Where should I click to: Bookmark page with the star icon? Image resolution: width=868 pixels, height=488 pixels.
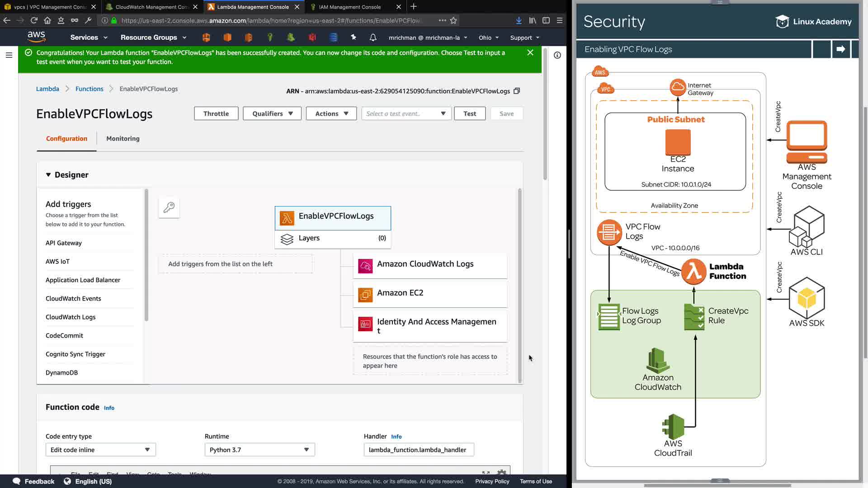coord(453,20)
